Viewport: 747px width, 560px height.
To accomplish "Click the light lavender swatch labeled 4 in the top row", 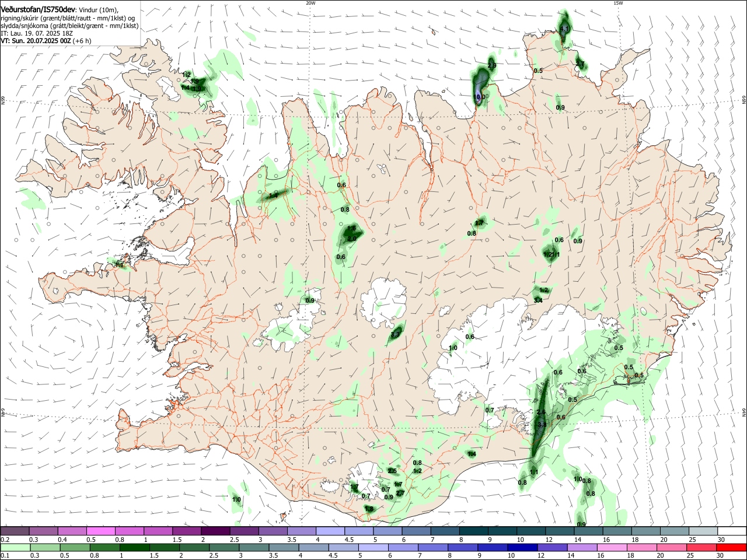I will (330, 531).
